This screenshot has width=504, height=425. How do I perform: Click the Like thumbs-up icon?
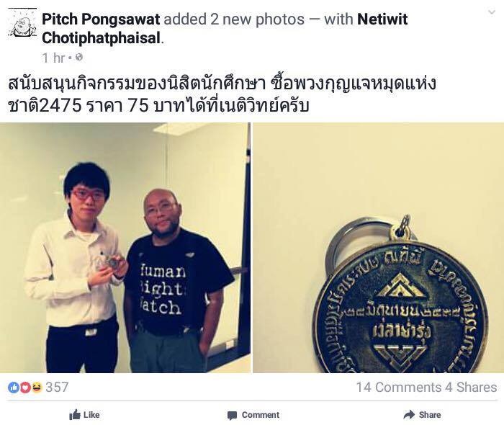coord(75,415)
